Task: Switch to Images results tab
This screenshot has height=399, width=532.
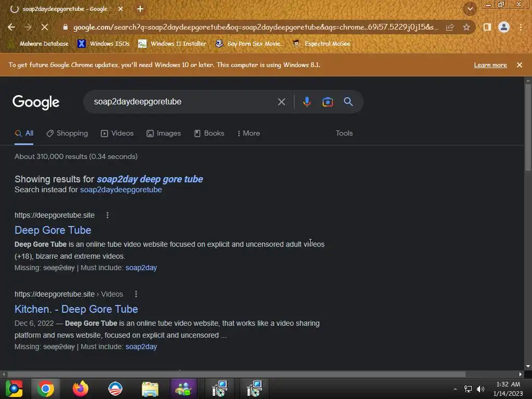Action: tap(164, 134)
